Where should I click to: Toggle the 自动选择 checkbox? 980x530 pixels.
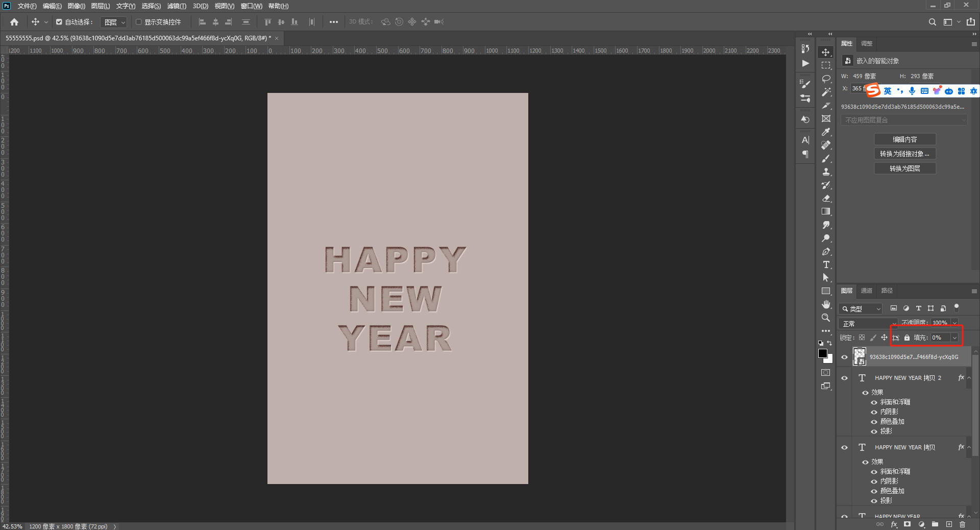click(x=59, y=22)
